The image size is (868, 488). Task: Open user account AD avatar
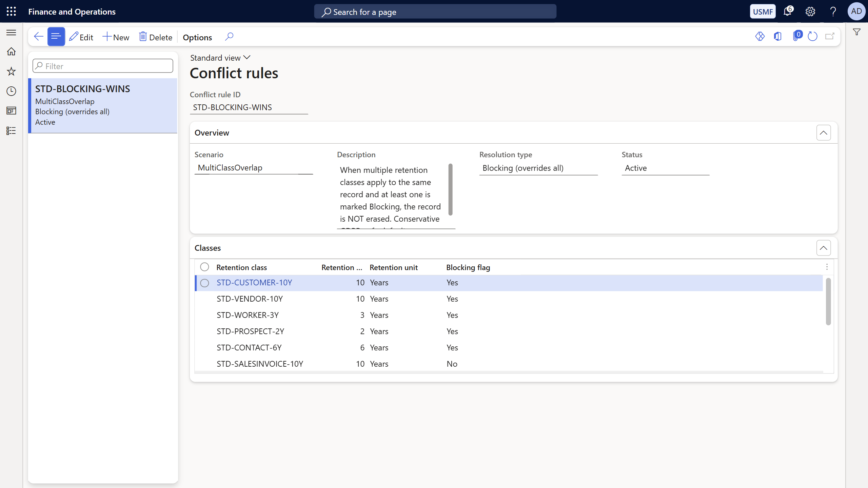856,11
